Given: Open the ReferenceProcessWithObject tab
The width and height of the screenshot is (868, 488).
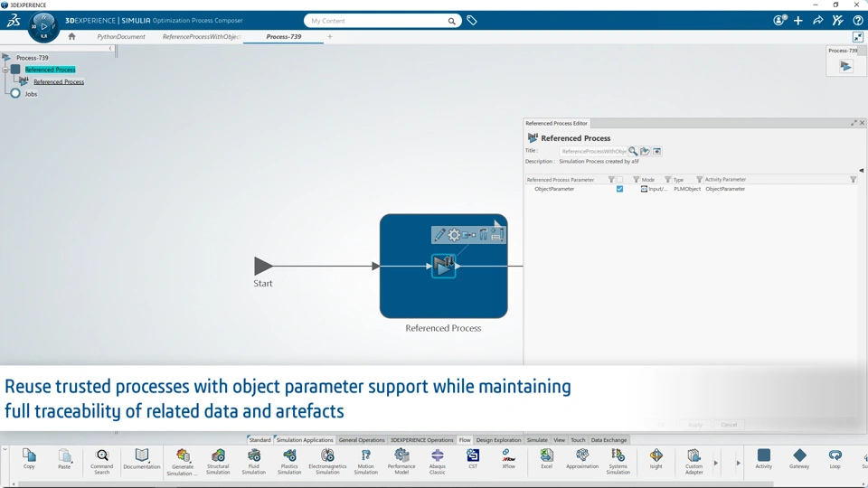Looking at the screenshot, I should click(202, 36).
